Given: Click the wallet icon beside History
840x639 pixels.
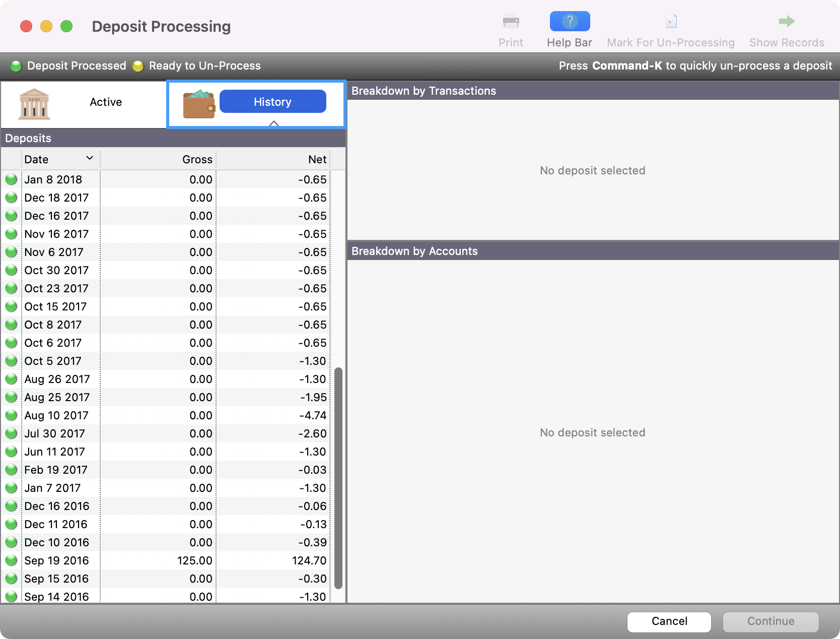Looking at the screenshot, I should (x=199, y=104).
